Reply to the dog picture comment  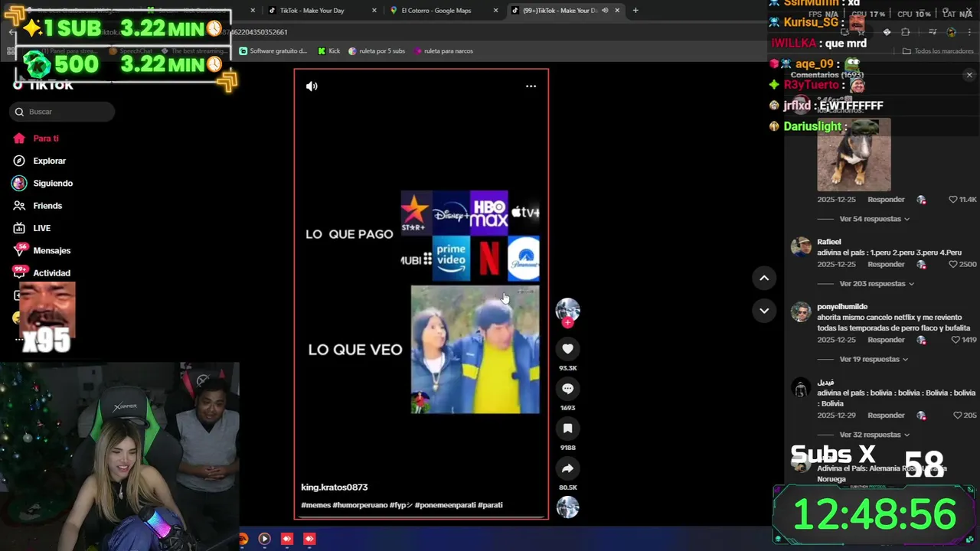(886, 200)
